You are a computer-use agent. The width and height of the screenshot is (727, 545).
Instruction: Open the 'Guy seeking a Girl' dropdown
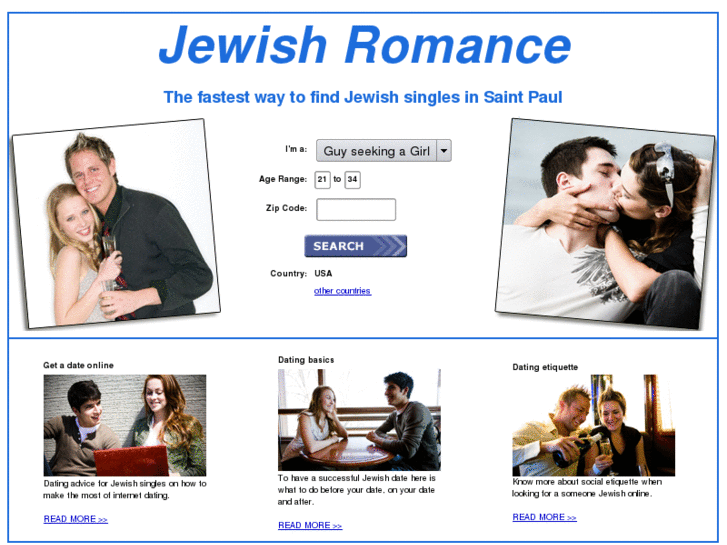(x=383, y=151)
